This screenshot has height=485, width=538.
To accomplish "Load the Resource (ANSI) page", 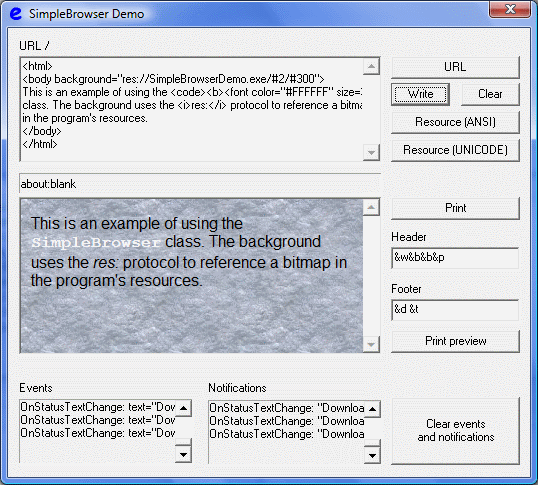I will 455,122.
